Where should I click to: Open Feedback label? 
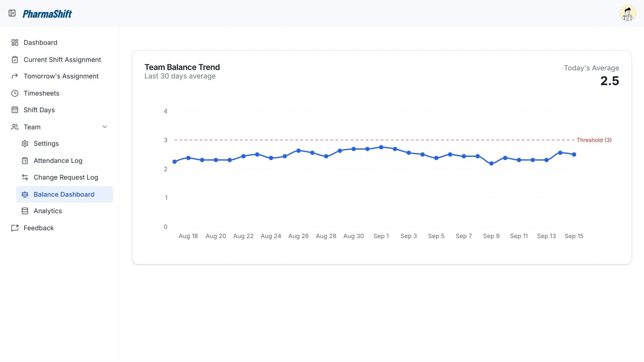click(x=39, y=228)
